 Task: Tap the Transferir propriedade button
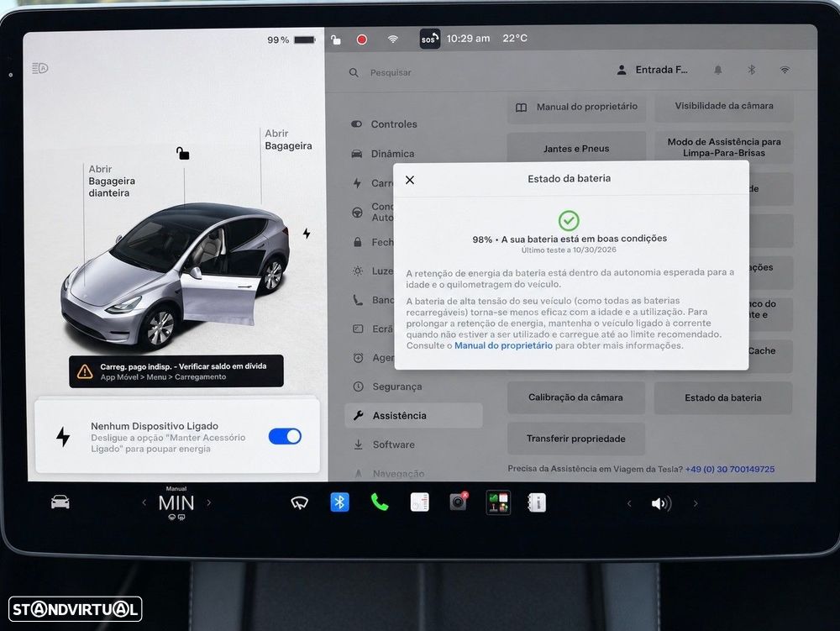point(576,439)
